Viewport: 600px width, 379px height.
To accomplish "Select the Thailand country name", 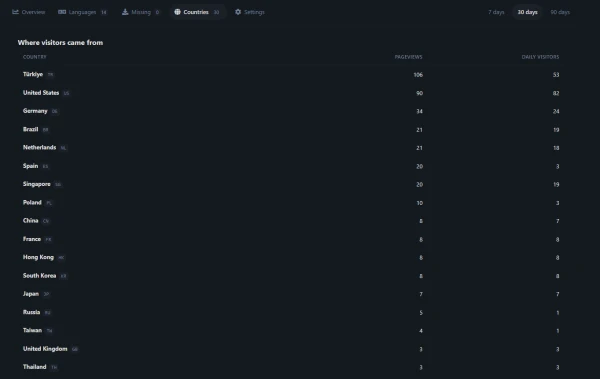I will tap(34, 367).
